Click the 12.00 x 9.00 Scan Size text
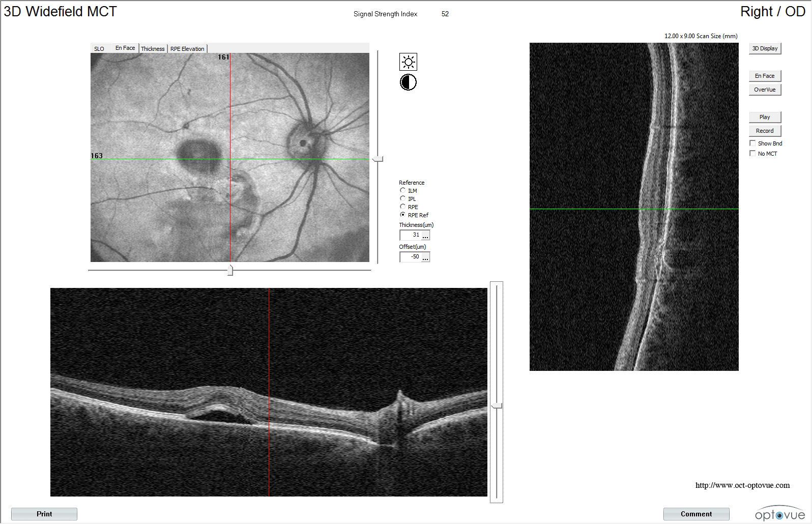This screenshot has height=524, width=812. pyautogui.click(x=701, y=36)
